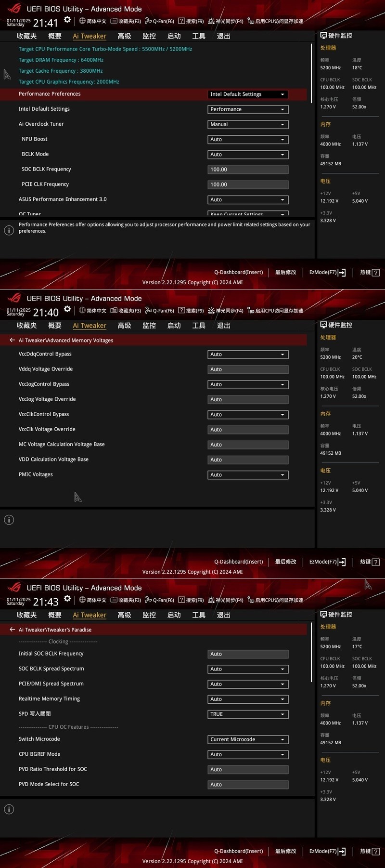The image size is (385, 868).
Task: Click Q-Dashboard(Insert) in the 21:40 screen
Action: (x=239, y=562)
